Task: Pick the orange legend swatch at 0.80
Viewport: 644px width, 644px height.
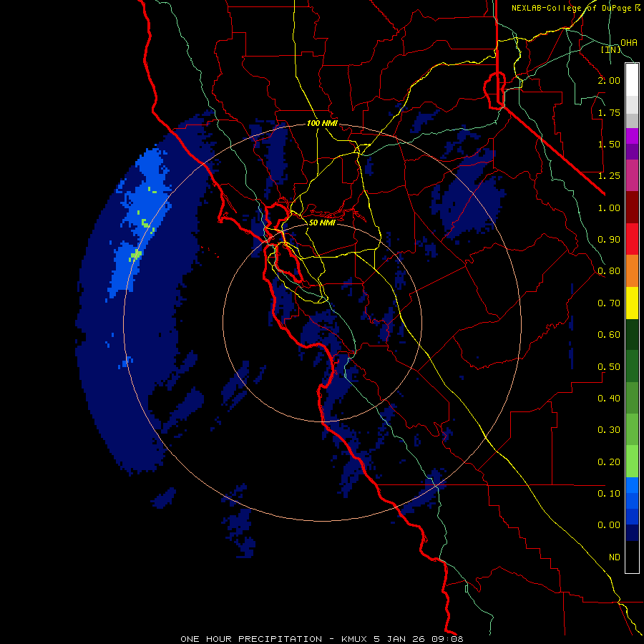Action: pos(632,271)
